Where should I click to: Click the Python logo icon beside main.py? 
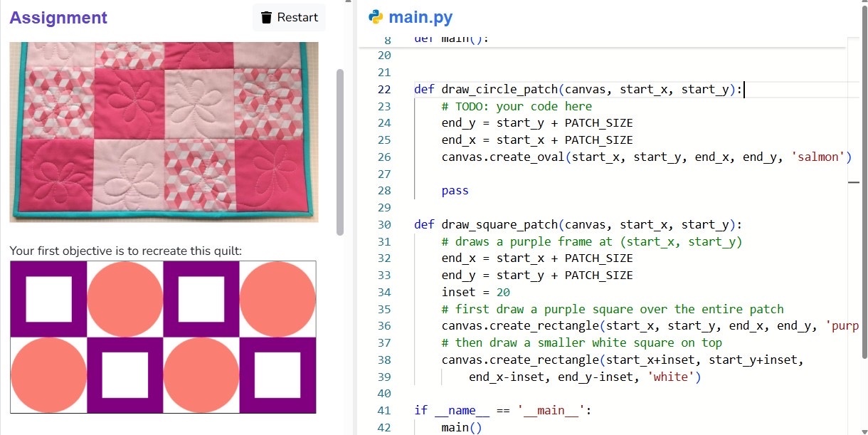pyautogui.click(x=376, y=17)
